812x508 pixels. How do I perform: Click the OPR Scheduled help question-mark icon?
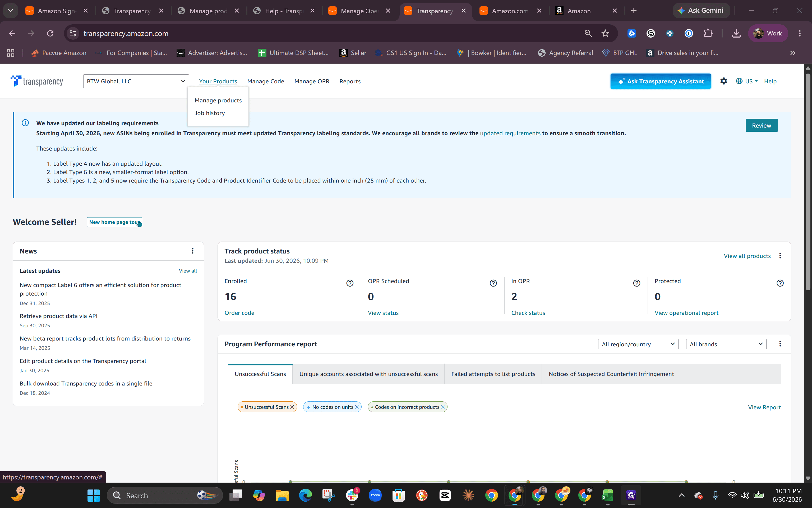coord(493,283)
